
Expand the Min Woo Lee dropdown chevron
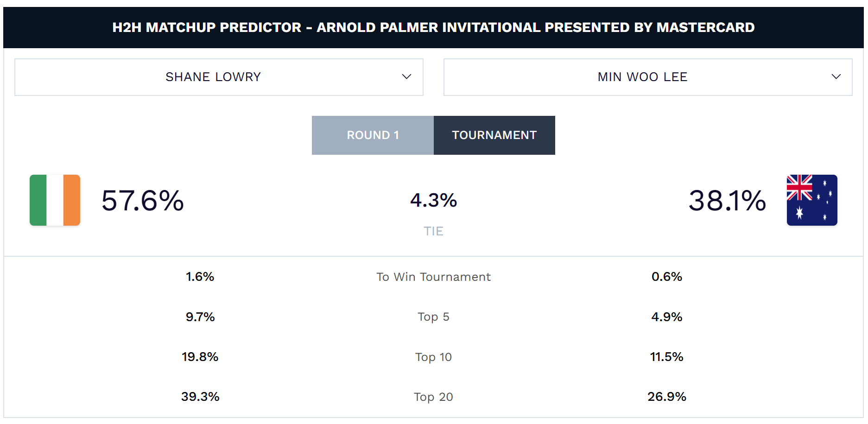pos(836,77)
